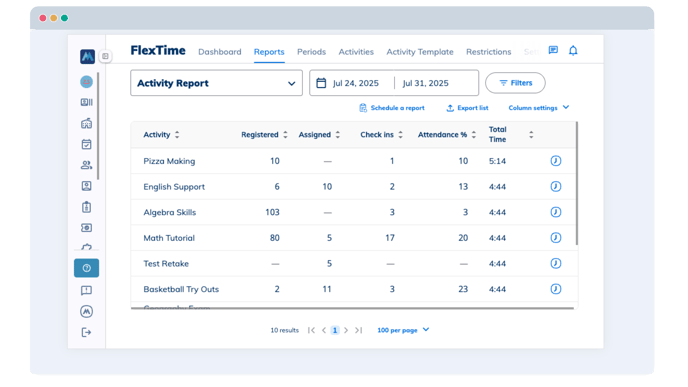Viewport: 688px width, 387px height.
Task: Open the calendar checkmark sidebar icon
Action: (x=86, y=144)
